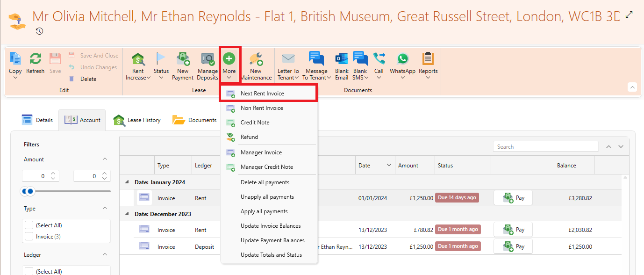Click the New Maintenance icon
This screenshot has width=644, height=275.
(x=256, y=59)
